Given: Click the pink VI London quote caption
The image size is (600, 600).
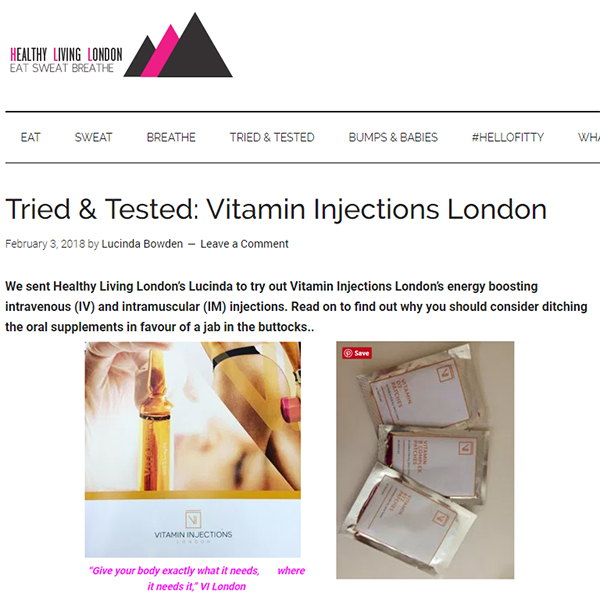Looking at the screenshot, I should tap(197, 579).
